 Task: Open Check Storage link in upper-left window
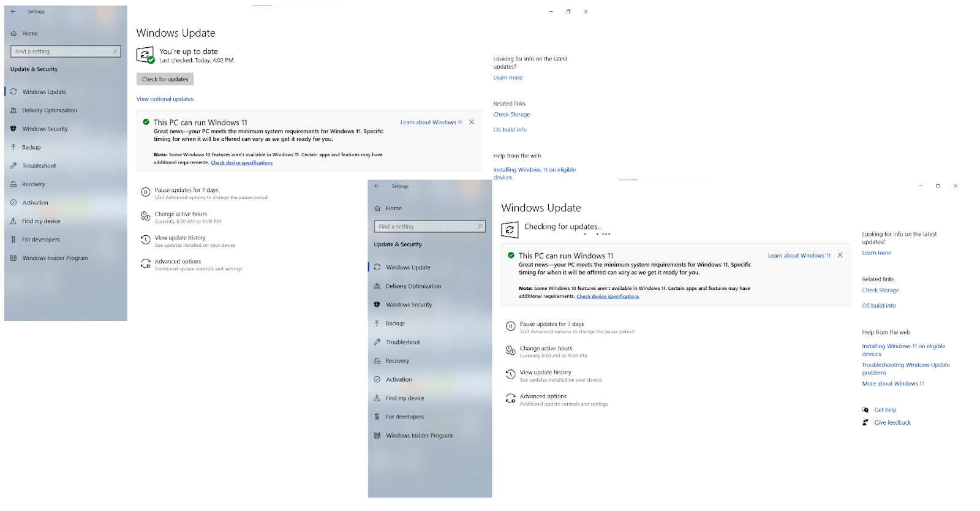pos(512,115)
